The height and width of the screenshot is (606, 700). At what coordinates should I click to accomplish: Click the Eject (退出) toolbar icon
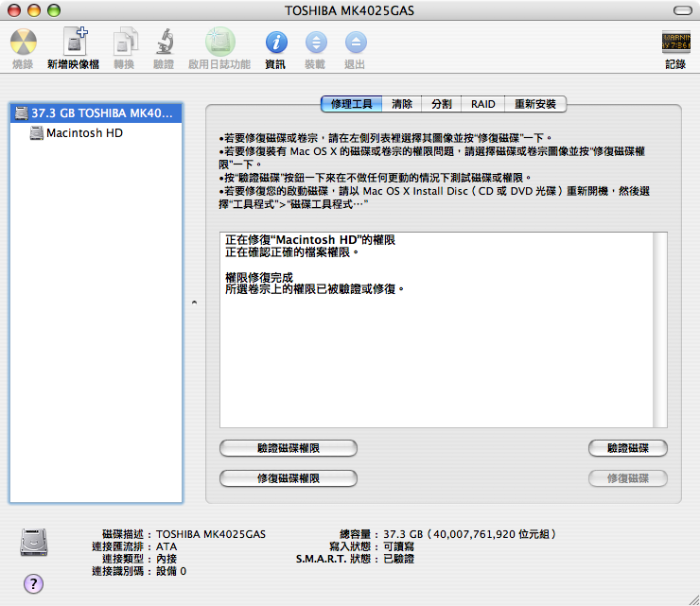pyautogui.click(x=356, y=43)
